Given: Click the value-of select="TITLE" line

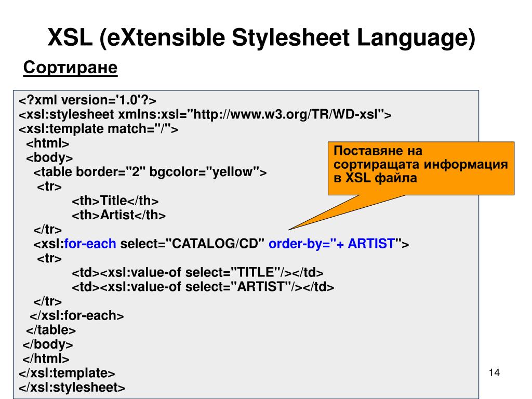Looking at the screenshot, I should 197,272.
